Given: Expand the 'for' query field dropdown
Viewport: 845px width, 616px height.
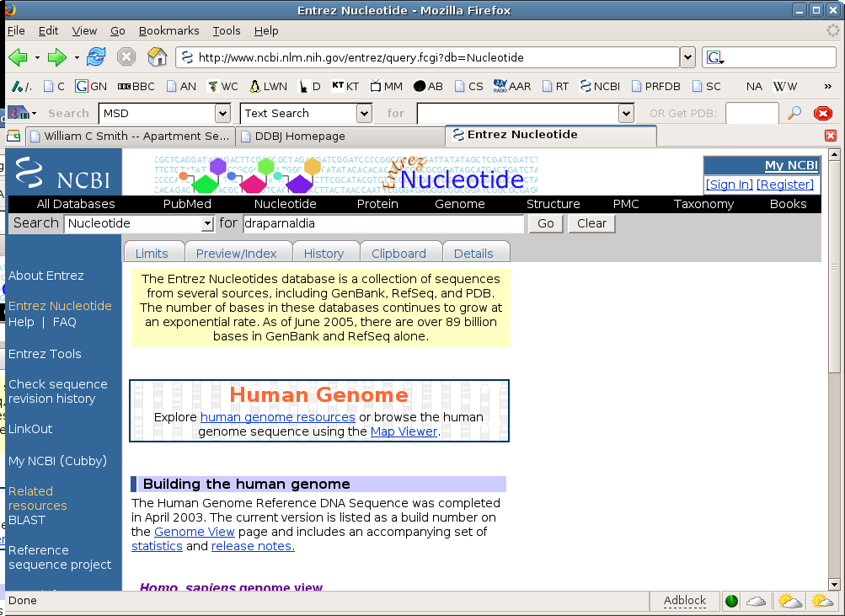Looking at the screenshot, I should pos(626,113).
